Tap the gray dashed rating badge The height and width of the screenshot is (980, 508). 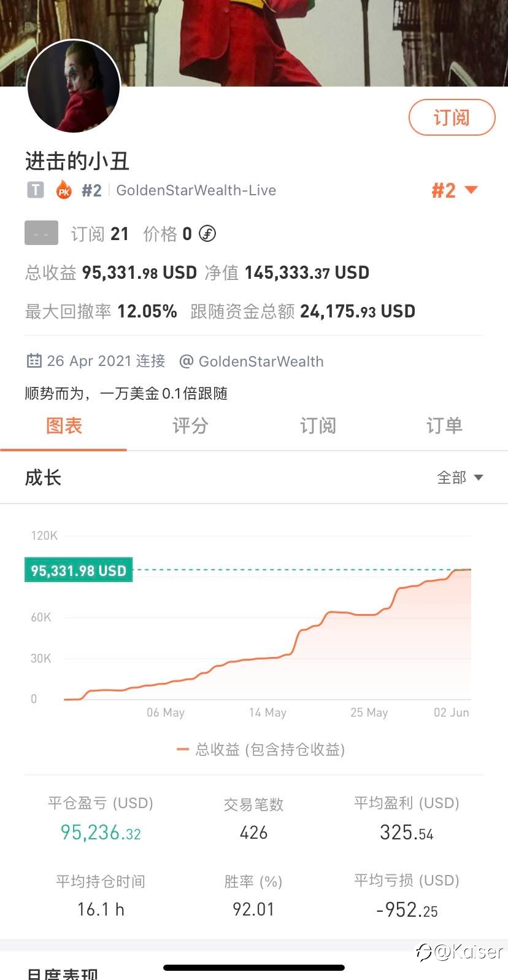pos(41,233)
